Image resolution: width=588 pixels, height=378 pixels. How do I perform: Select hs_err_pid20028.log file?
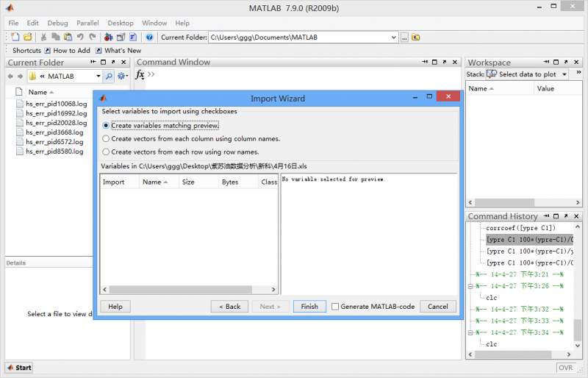click(57, 123)
